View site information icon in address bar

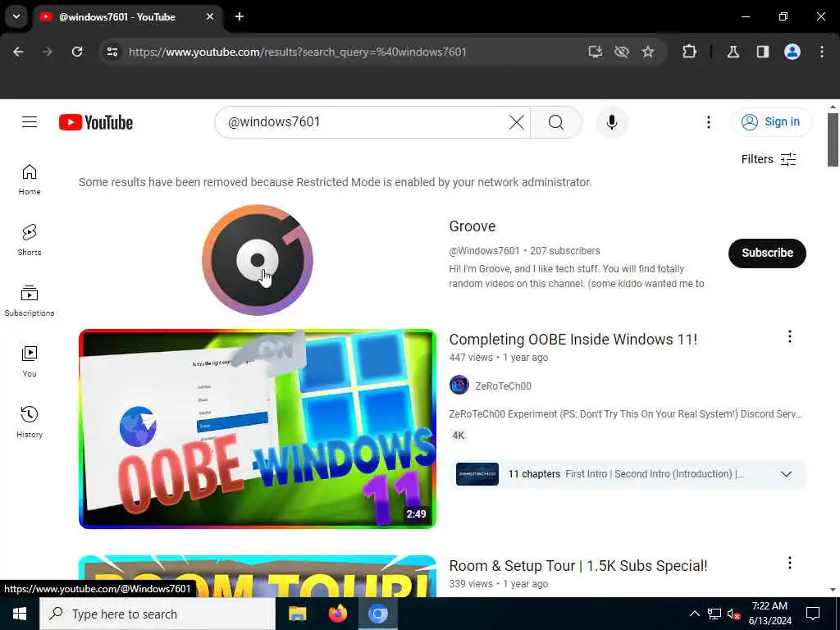point(112,52)
